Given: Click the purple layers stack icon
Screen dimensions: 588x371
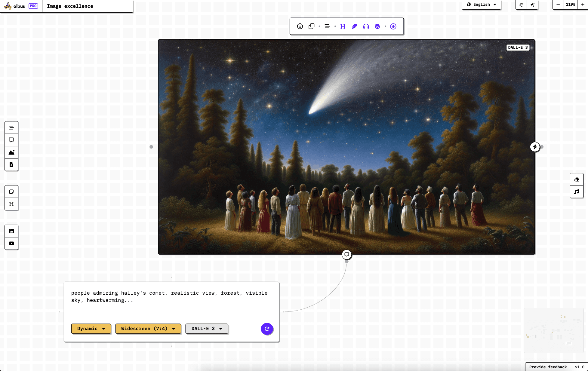Looking at the screenshot, I should click(x=377, y=26).
